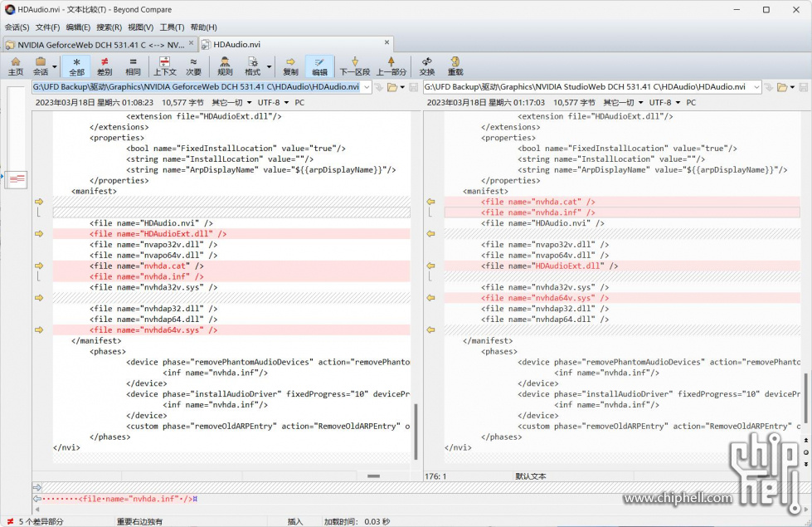Click the 会话 sessions toolbar icon
Image resolution: width=812 pixels, height=527 pixels.
coord(41,66)
